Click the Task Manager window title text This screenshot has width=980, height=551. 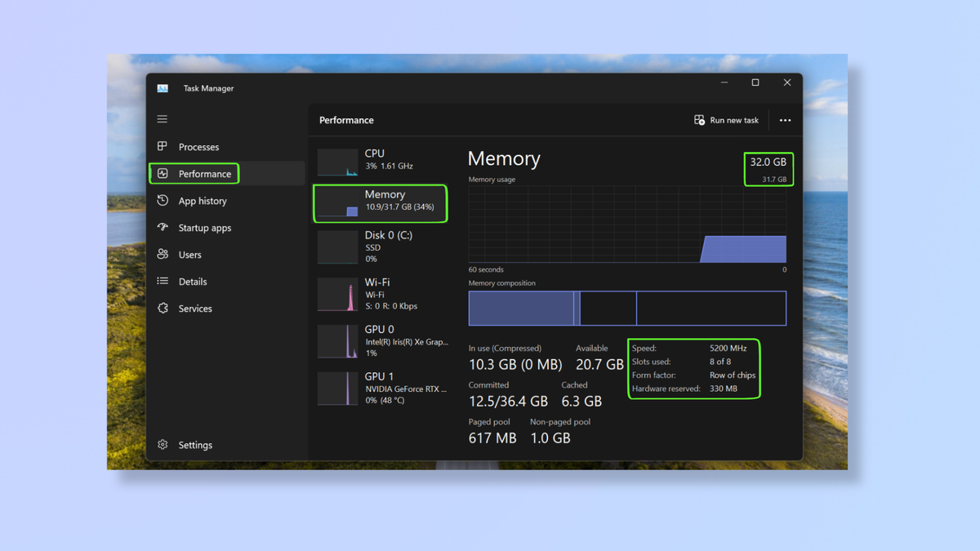click(x=208, y=88)
